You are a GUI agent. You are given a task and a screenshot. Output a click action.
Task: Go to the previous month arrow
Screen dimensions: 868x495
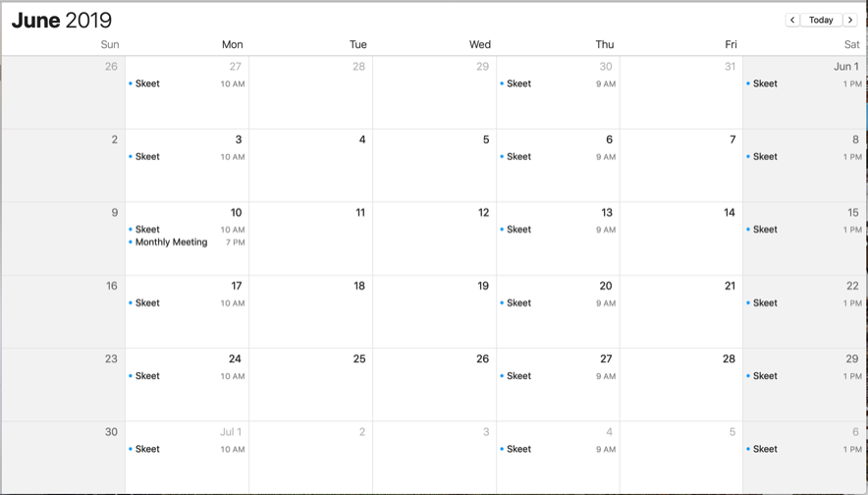792,20
